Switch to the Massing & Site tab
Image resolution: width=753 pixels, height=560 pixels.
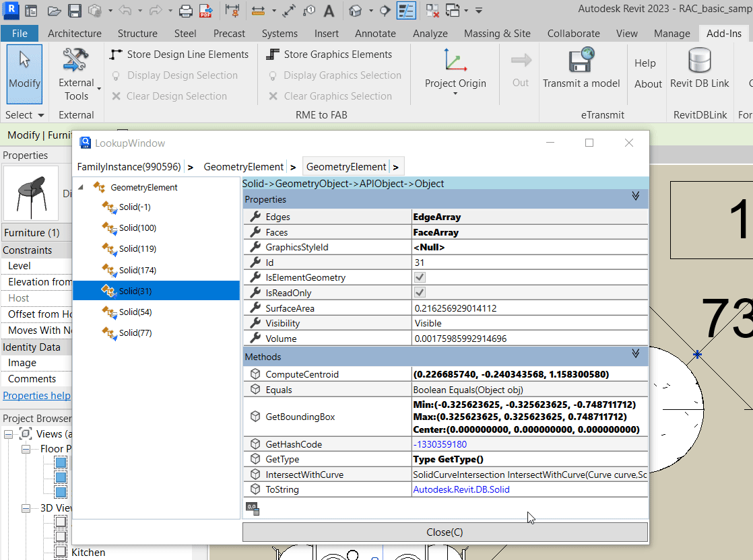tap(497, 34)
